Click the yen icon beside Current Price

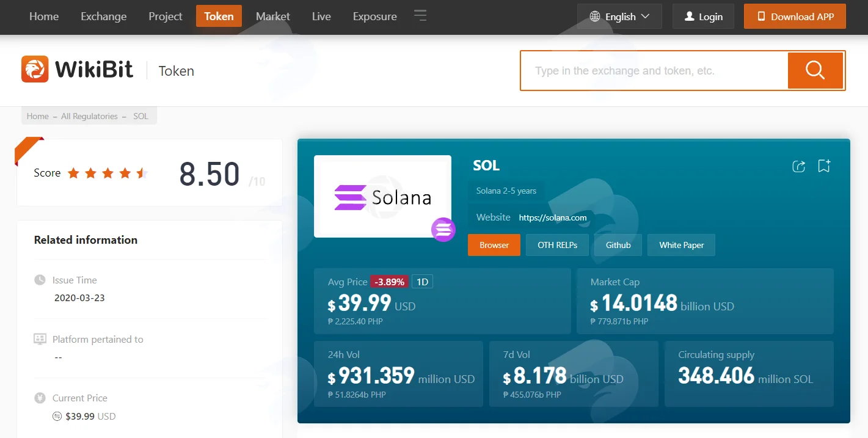pos(40,398)
